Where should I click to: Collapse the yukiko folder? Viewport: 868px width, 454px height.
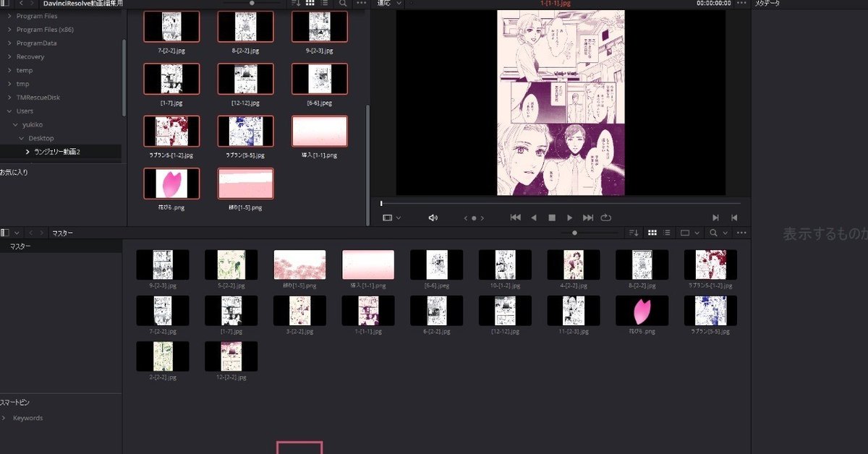[14, 124]
